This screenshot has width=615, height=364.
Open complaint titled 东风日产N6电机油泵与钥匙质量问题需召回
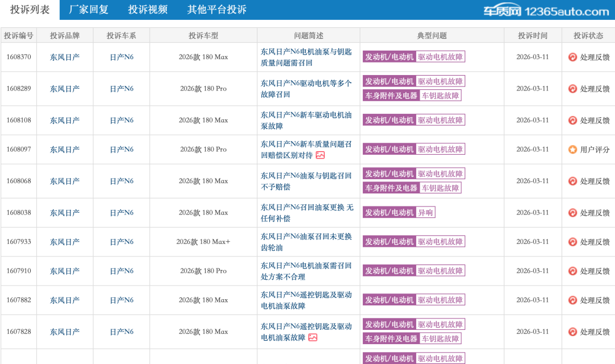pyautogui.click(x=306, y=57)
